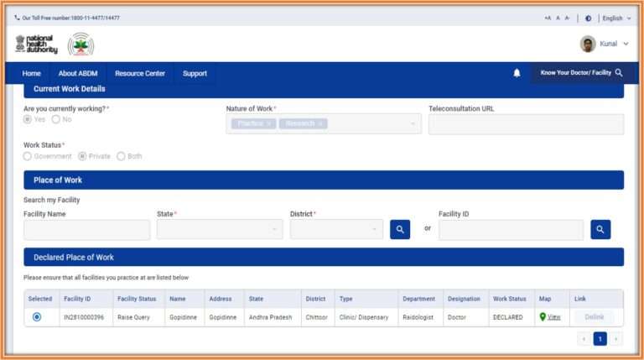Open the Resource Center menu

(140, 73)
